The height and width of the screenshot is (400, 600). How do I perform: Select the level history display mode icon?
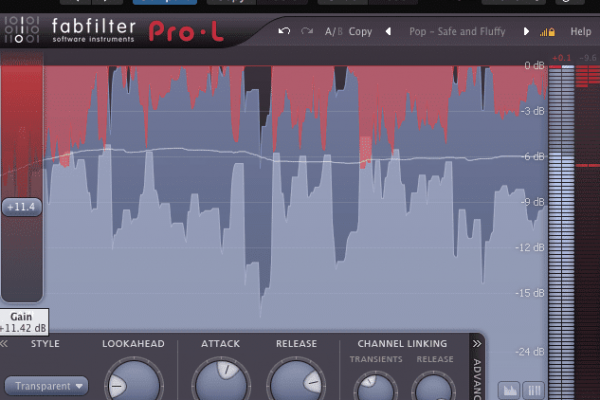click(509, 390)
